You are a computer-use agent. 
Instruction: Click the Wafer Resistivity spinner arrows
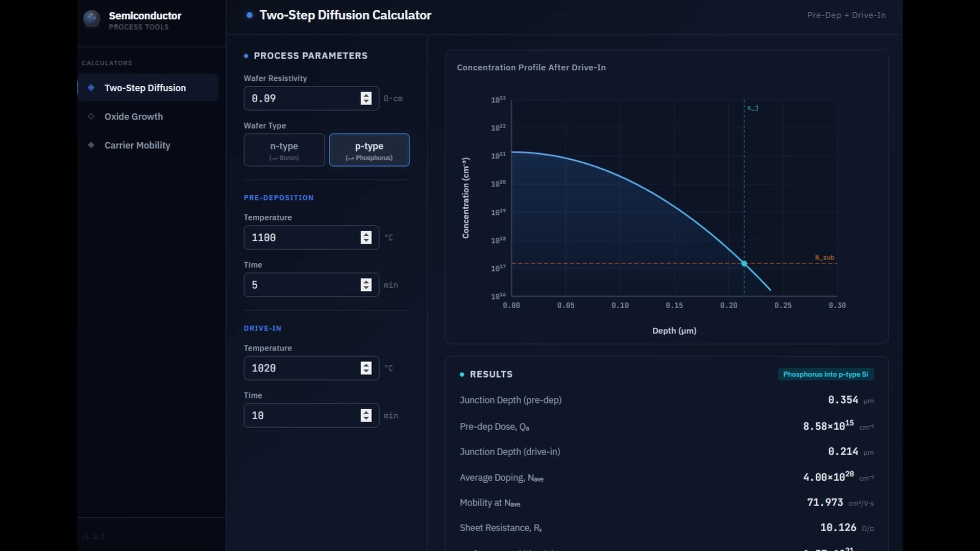tap(366, 98)
